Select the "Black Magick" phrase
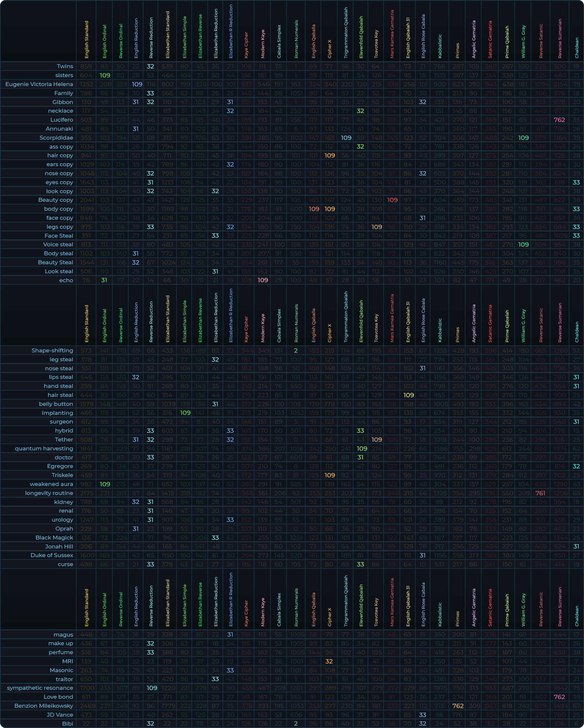This screenshot has width=584, height=728. [x=55, y=538]
